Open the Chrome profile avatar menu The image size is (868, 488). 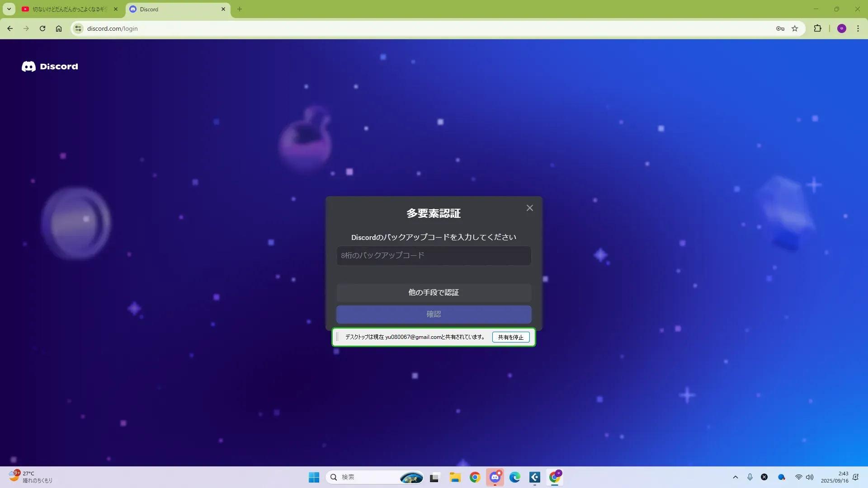[x=841, y=28]
